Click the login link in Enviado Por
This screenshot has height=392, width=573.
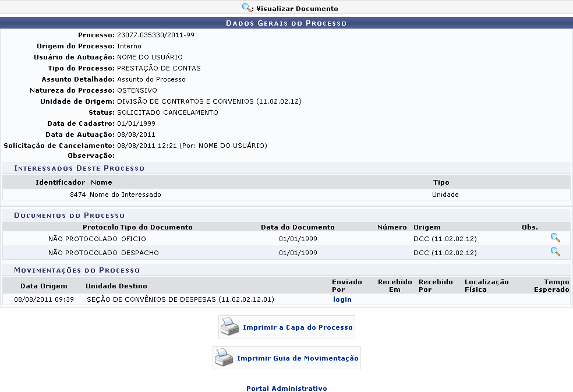pyautogui.click(x=342, y=299)
